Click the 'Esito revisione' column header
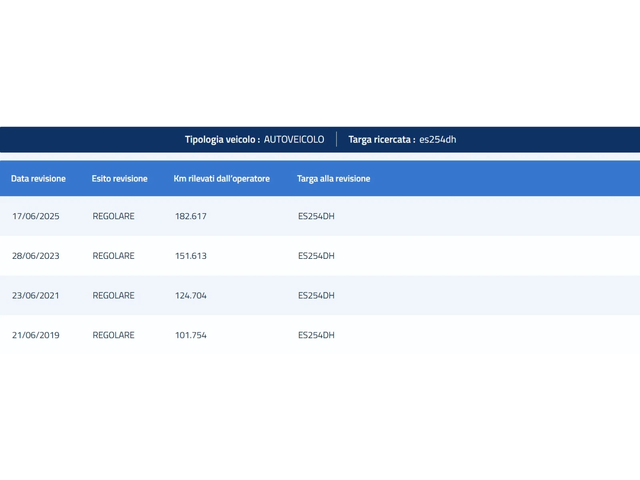 click(x=120, y=179)
